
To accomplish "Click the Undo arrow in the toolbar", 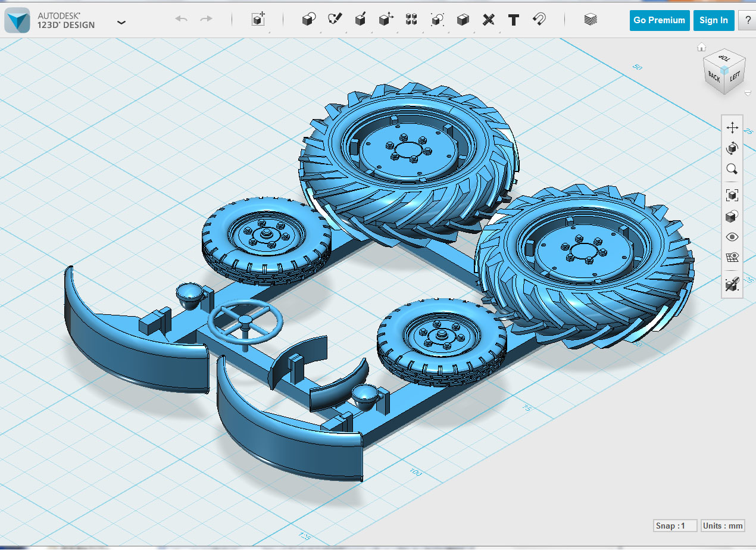I will pos(182,20).
